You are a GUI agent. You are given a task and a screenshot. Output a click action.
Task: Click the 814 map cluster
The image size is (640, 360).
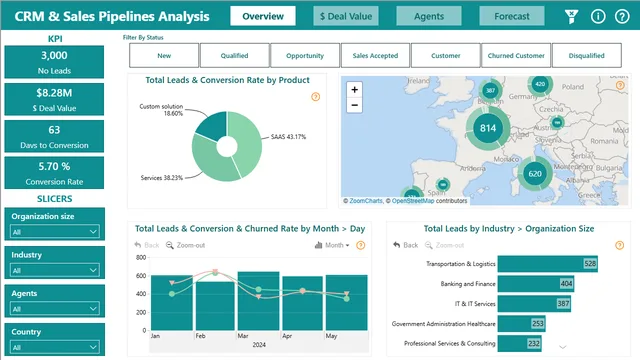point(488,128)
